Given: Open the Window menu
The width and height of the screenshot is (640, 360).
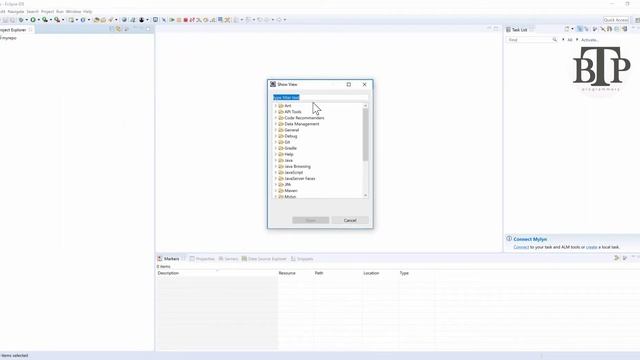Looking at the screenshot, I should tap(73, 12).
